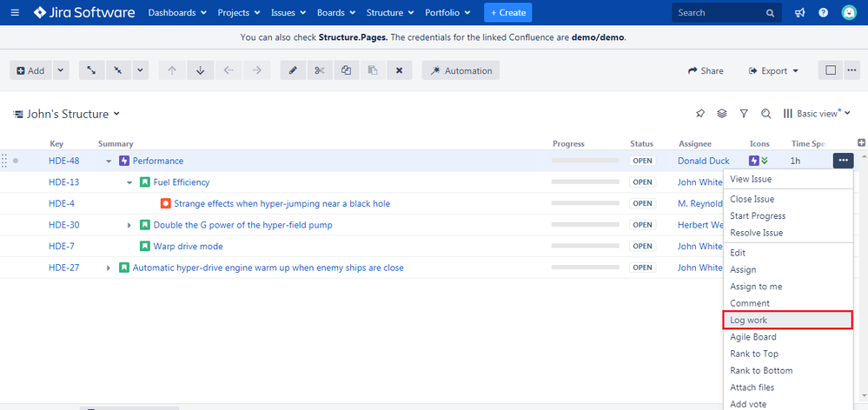Open transformations layers icon
Screen dimensions: 868x410
tap(722, 114)
